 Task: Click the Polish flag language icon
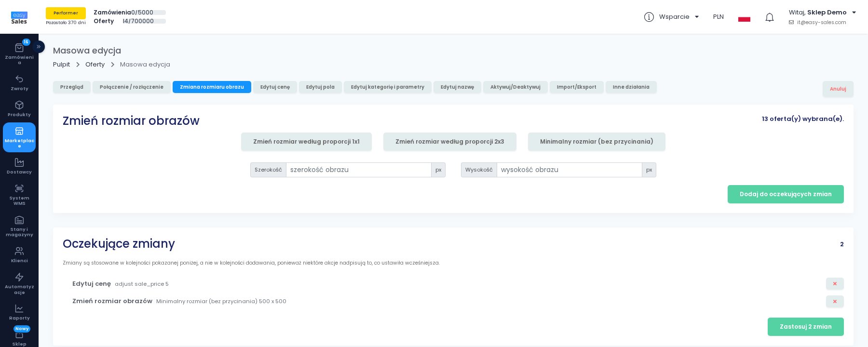click(744, 17)
